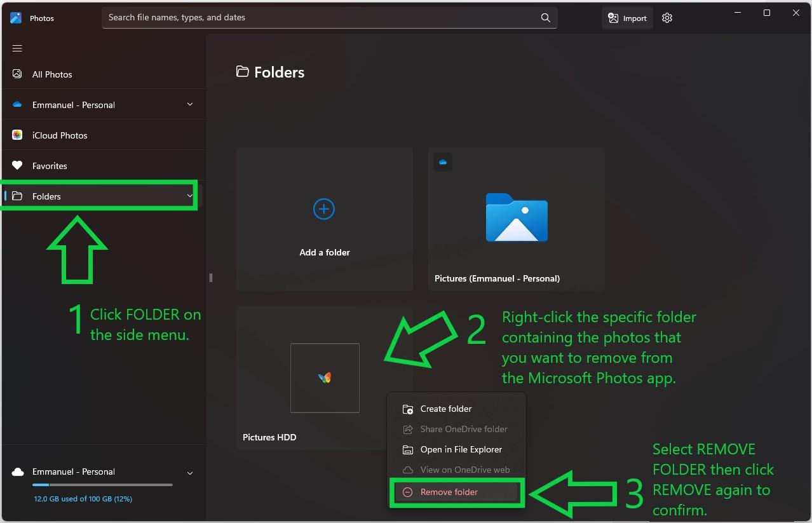812x523 pixels.
Task: Click the OneDrive cloud icon beside Emmanuel - Personal
Action: point(18,104)
